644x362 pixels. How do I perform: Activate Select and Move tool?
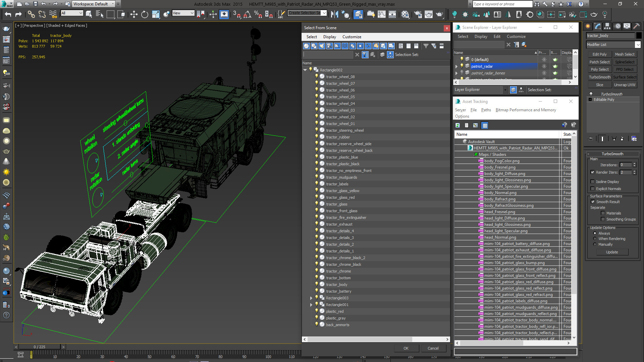134,14
